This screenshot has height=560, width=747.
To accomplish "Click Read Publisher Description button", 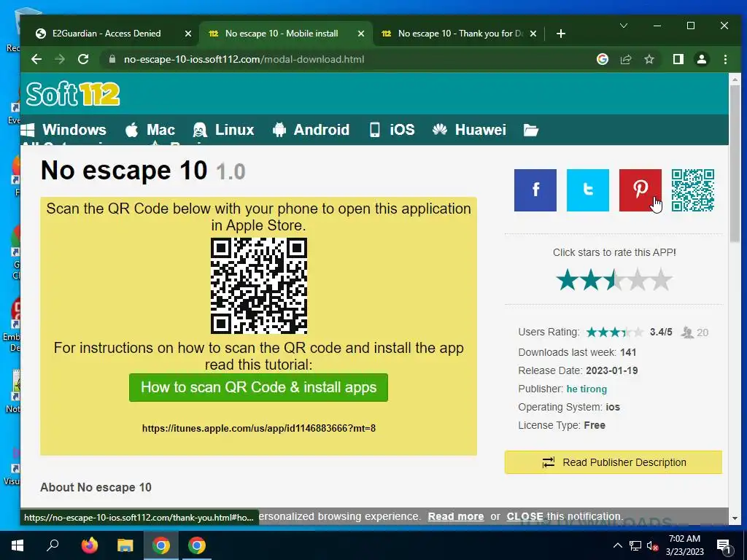I will coord(614,462).
